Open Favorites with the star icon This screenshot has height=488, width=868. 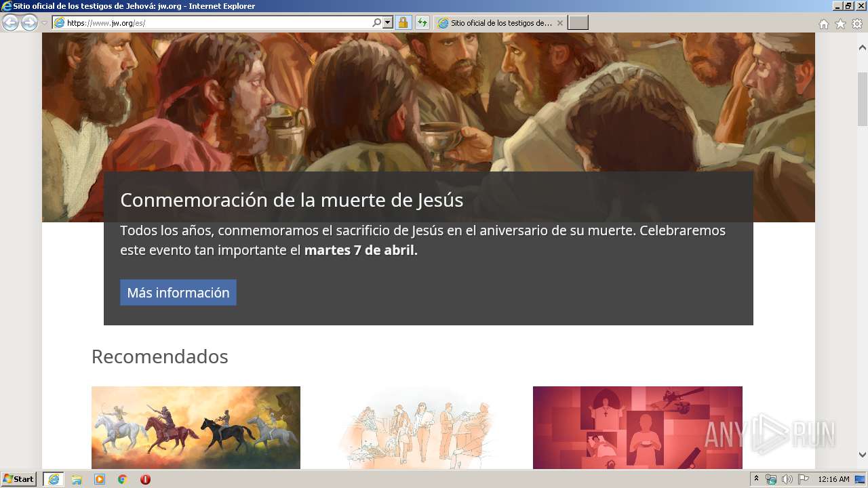tap(840, 24)
